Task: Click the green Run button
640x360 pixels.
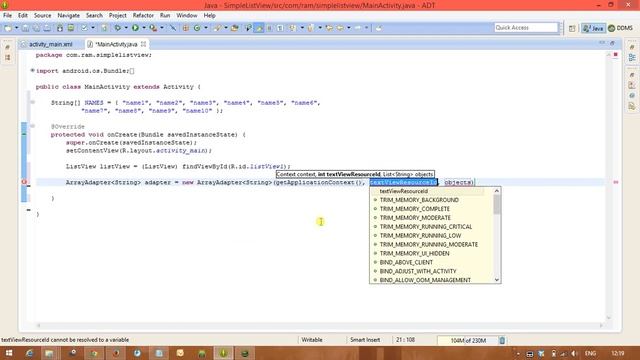Action: coord(135,28)
